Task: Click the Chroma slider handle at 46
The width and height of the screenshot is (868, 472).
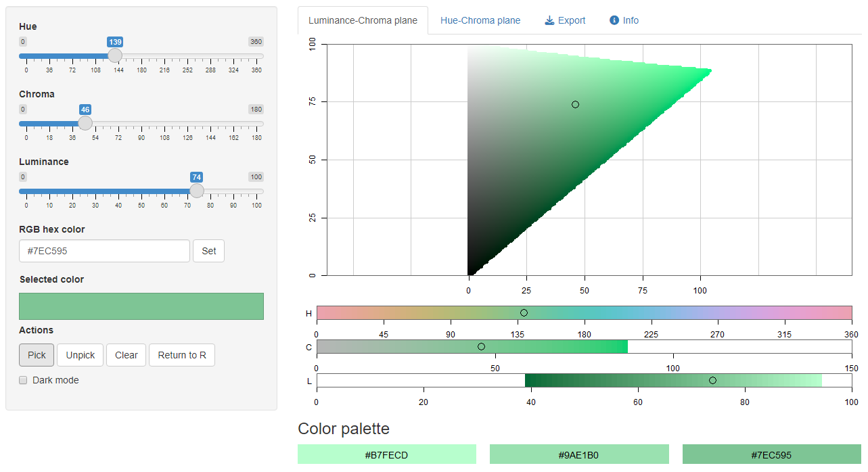Action: (85, 123)
